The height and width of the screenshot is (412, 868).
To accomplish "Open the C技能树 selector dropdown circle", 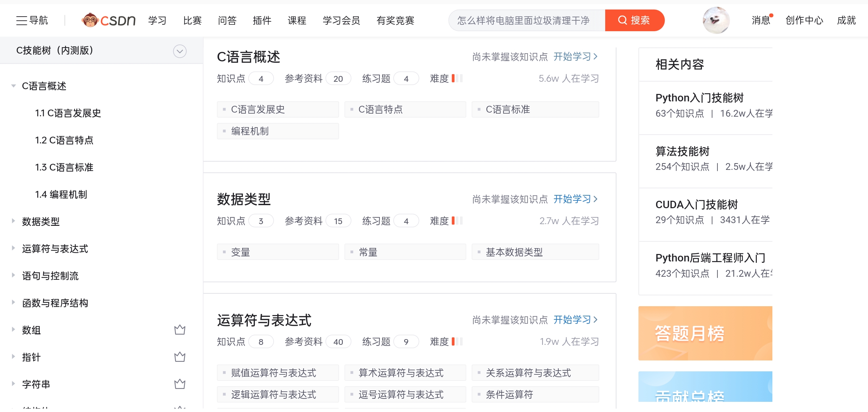I will coord(180,51).
